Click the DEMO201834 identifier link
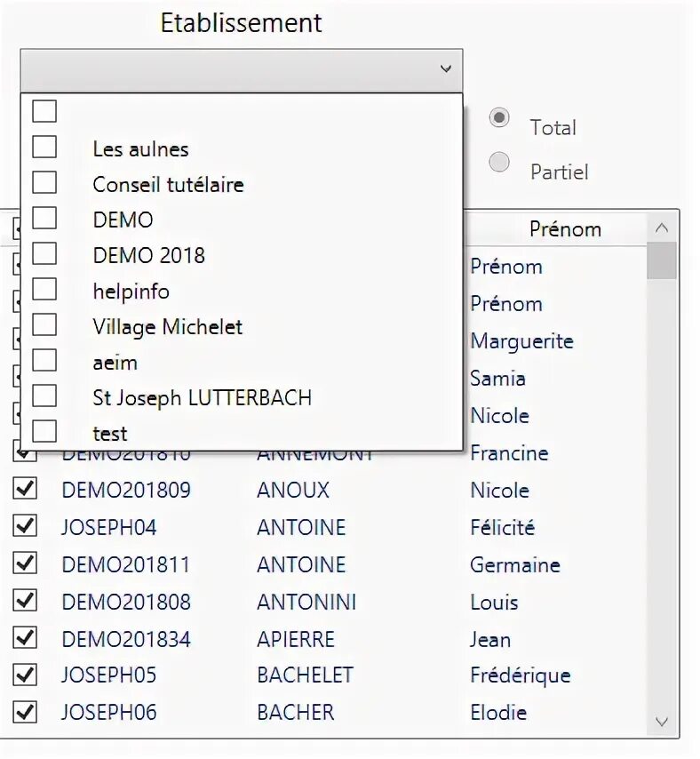Screen dimensions: 700x759 pyautogui.click(x=126, y=639)
